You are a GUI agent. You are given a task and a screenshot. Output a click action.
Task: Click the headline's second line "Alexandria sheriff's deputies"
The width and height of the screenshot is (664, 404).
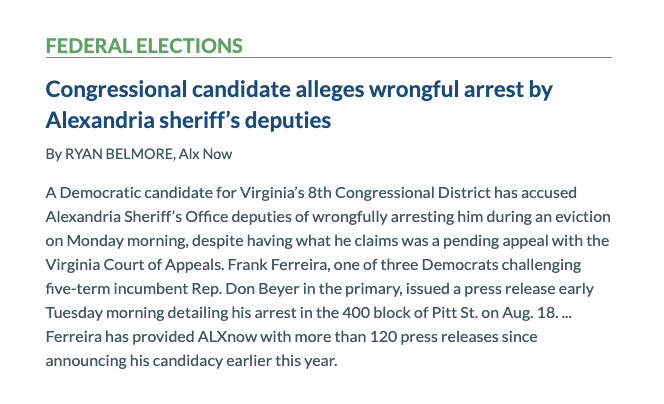coord(188,121)
